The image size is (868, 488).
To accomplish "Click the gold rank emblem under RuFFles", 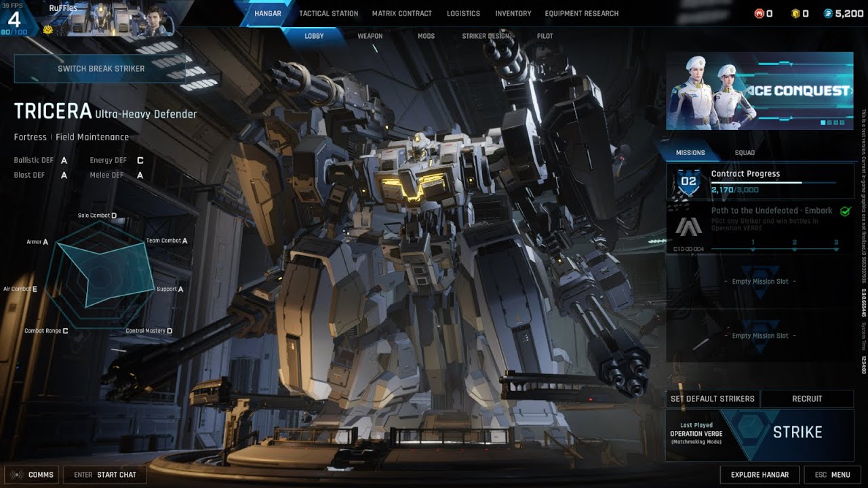I will pos(49,30).
